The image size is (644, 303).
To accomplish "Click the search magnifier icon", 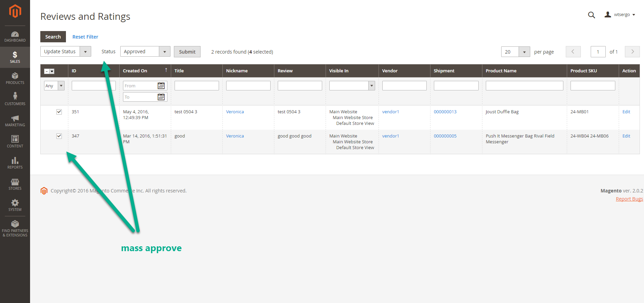I will coord(591,15).
